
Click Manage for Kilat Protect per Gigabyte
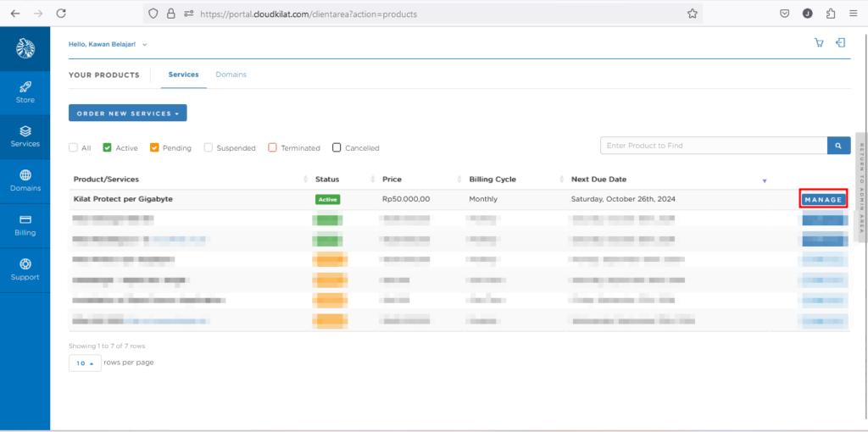click(x=823, y=200)
